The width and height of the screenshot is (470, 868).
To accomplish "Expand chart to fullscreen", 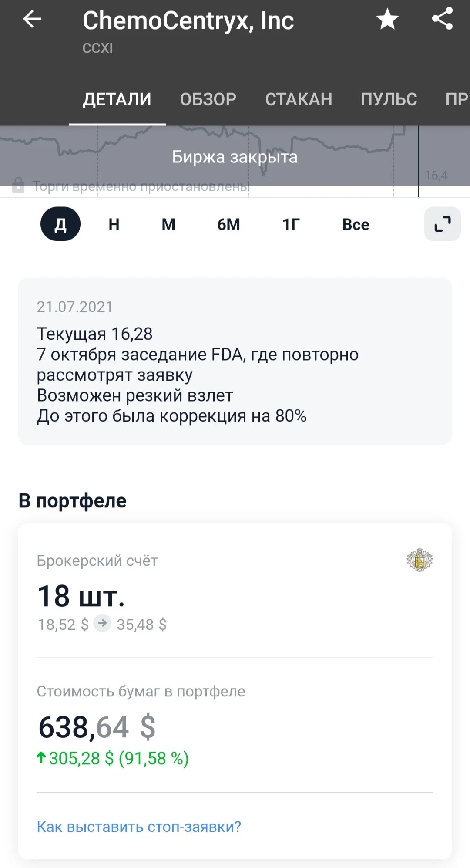I will pyautogui.click(x=443, y=224).
